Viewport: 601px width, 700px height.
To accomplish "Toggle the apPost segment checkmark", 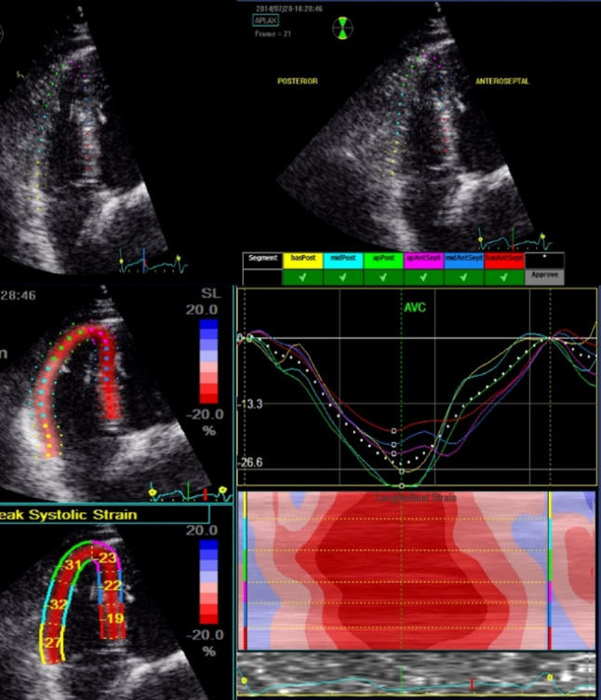I will click(382, 277).
